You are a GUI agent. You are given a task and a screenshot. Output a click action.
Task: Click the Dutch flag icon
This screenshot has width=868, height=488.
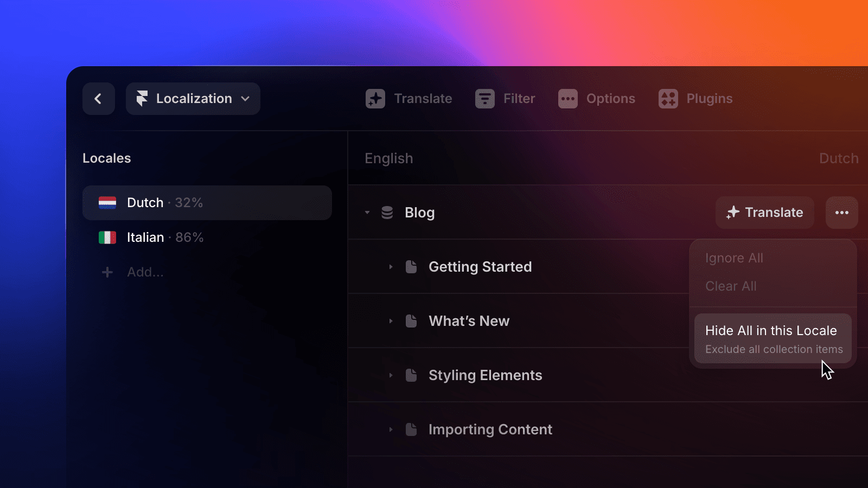click(x=107, y=203)
